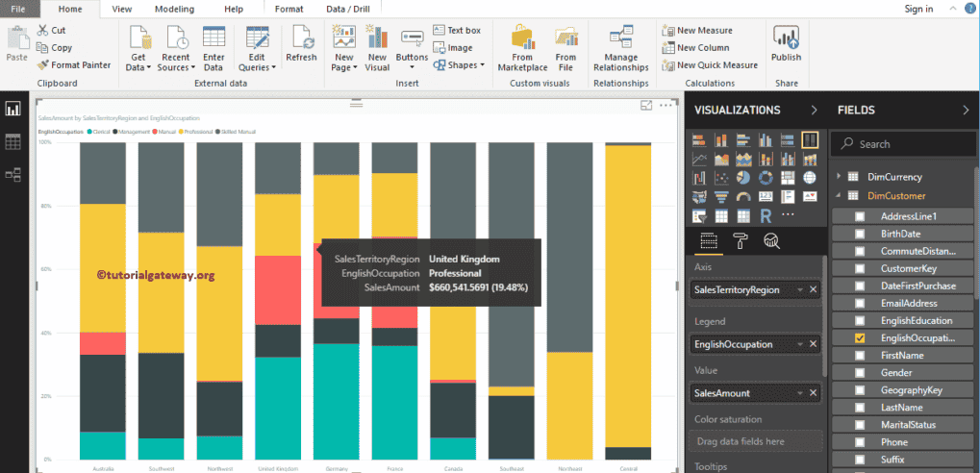Select the Matrix visual

743,216
